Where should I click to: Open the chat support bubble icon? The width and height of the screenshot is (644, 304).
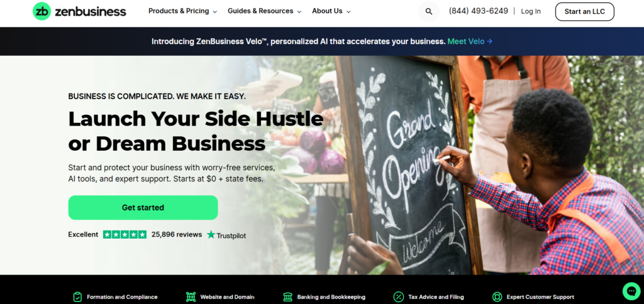[631, 291]
